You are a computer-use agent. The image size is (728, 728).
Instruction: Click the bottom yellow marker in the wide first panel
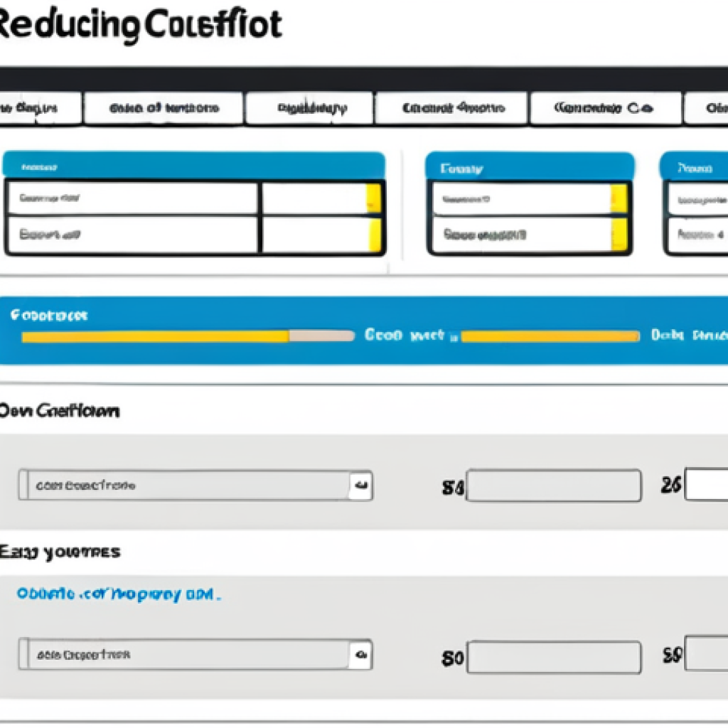(x=375, y=235)
